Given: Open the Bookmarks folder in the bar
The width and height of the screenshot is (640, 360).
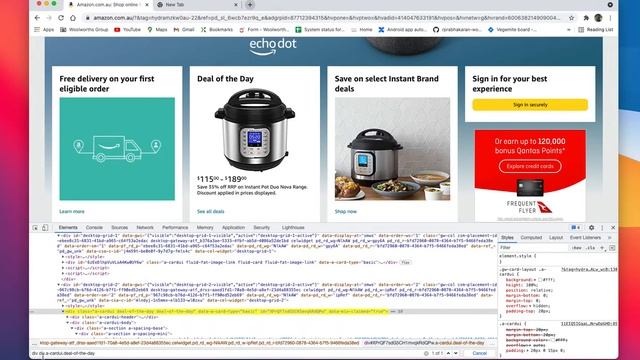Looking at the screenshot, I should 217,30.
